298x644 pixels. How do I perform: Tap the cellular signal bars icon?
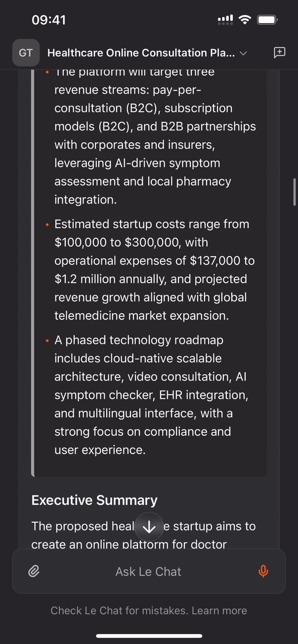tap(225, 20)
